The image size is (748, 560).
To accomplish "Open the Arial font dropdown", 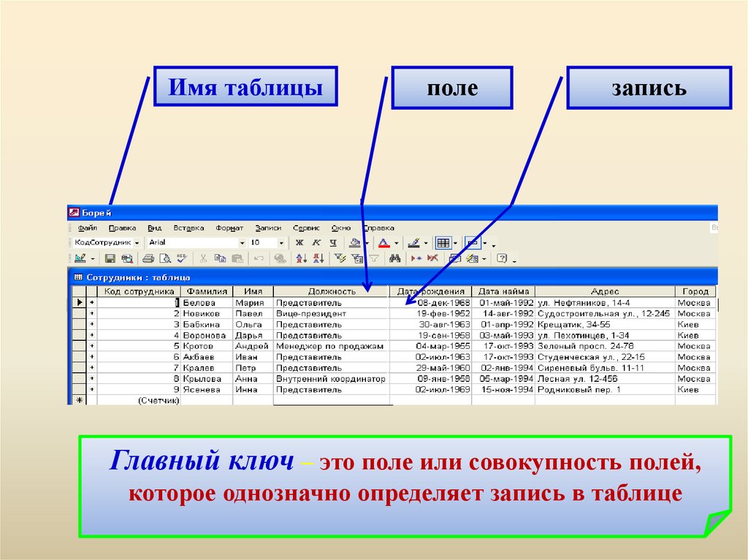I will pos(242,243).
